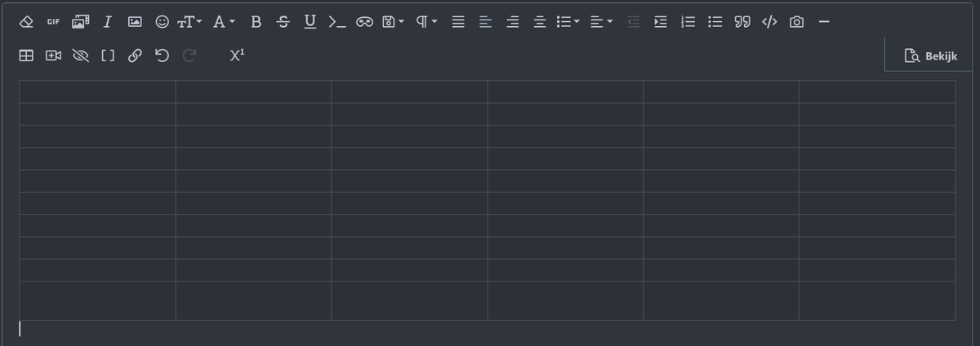Insert video with the camcorder icon
The width and height of the screenshot is (980, 346).
click(53, 55)
